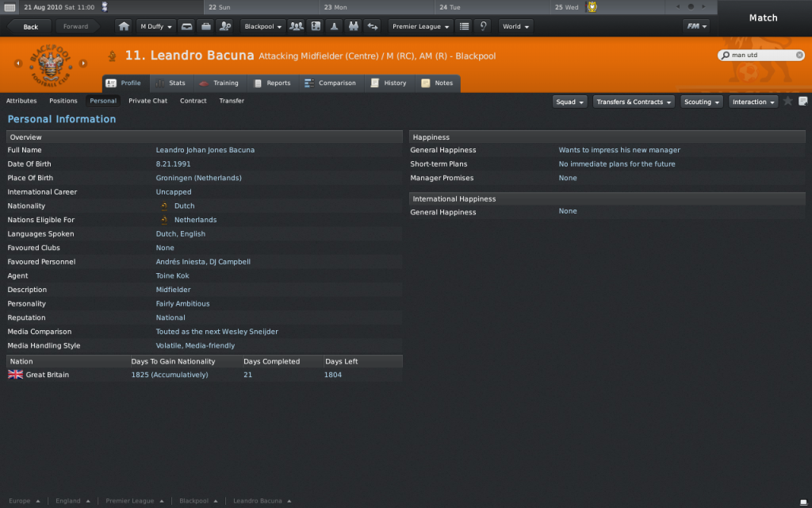Switch to the Training tab
The width and height of the screenshot is (812, 508).
pyautogui.click(x=219, y=83)
